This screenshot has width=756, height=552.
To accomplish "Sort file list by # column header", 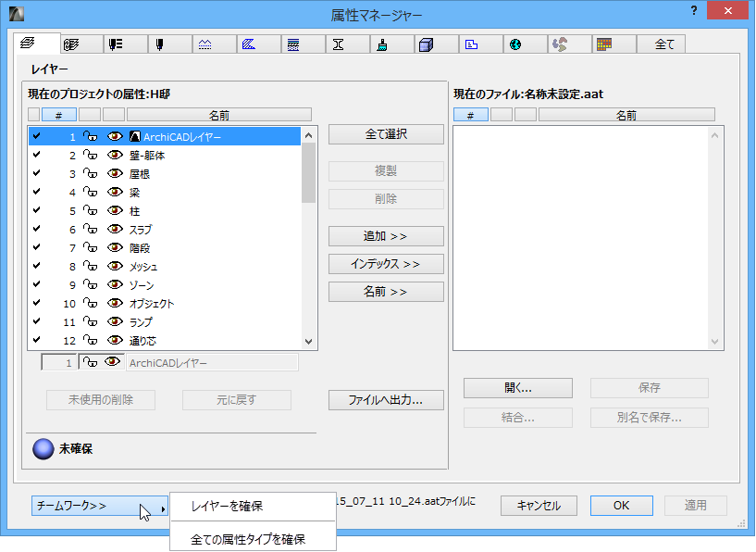I will click(471, 115).
